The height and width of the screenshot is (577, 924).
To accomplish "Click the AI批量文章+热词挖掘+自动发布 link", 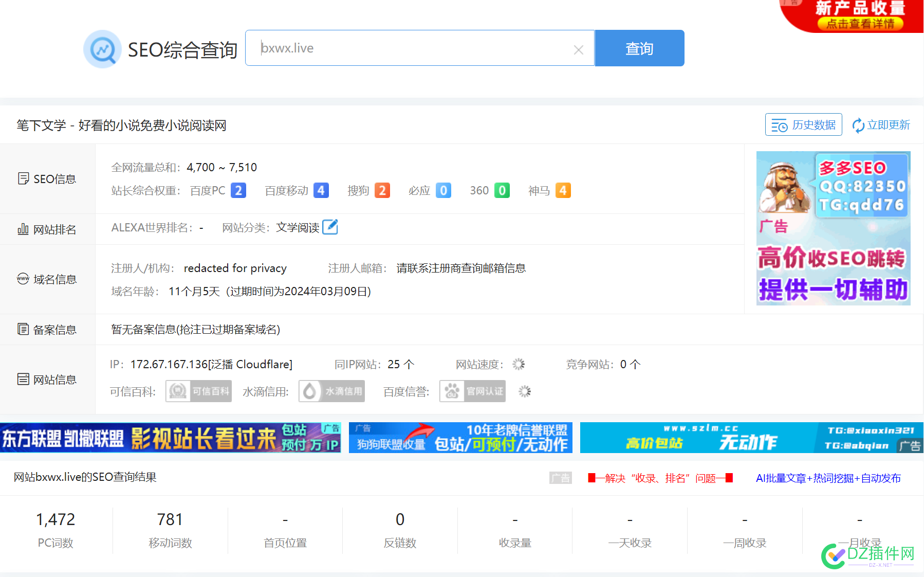I will [828, 478].
